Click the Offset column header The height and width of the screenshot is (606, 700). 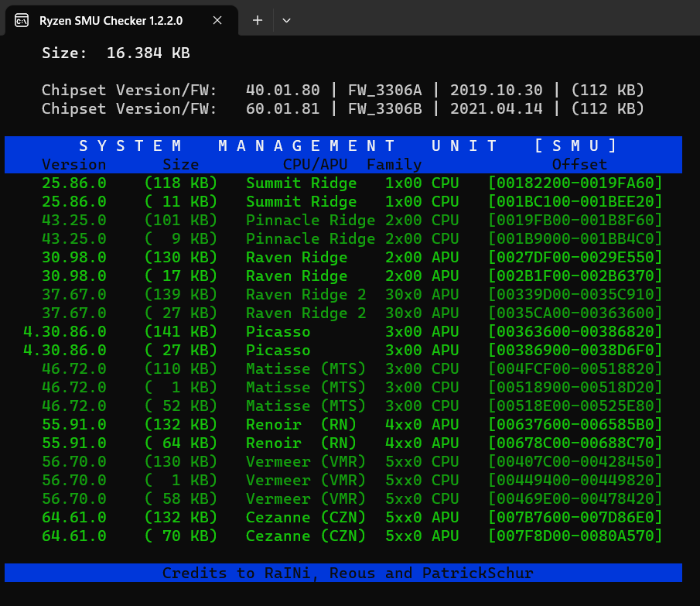579,165
